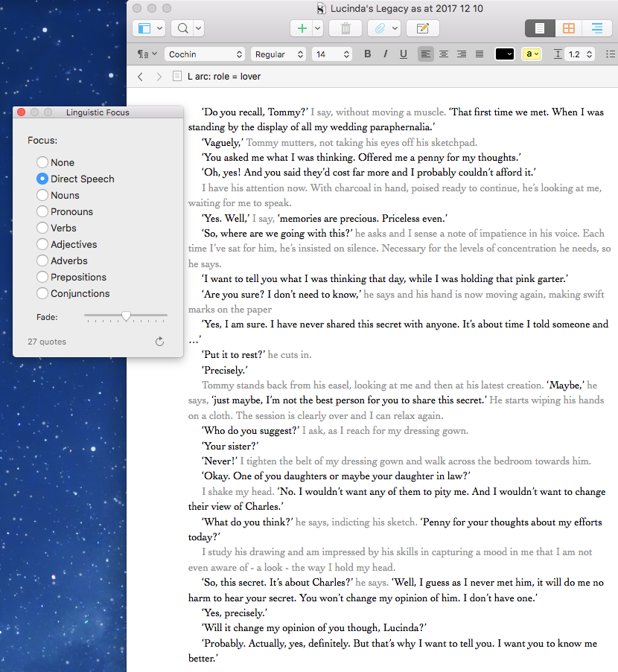Refresh the quote count in Linguistic Focus

click(x=159, y=342)
